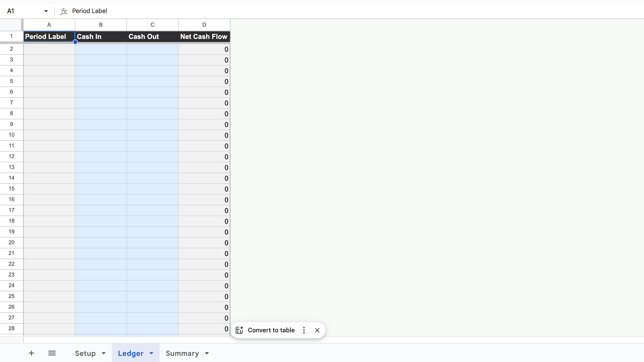Select row 5 header

pyautogui.click(x=11, y=81)
